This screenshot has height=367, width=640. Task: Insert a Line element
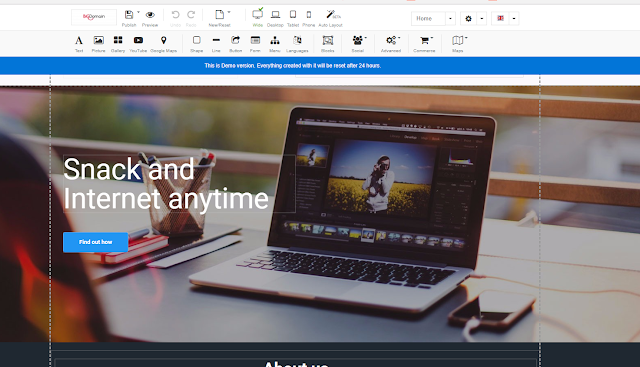(x=216, y=40)
